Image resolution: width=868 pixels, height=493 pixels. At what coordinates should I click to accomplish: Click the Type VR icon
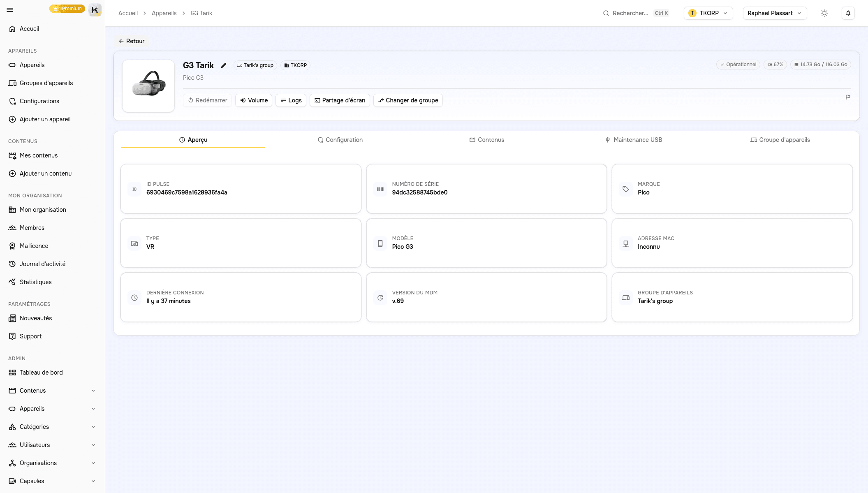[x=134, y=243]
